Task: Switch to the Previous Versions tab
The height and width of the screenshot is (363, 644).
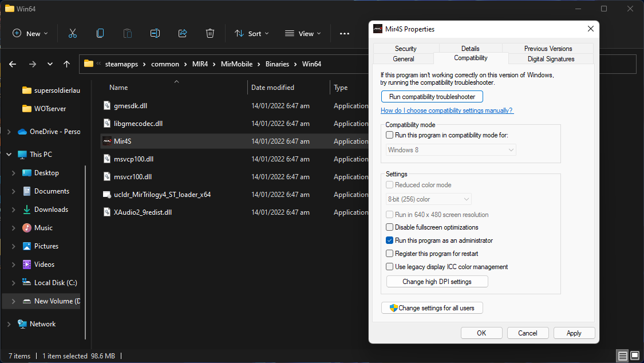Action: 548,49
